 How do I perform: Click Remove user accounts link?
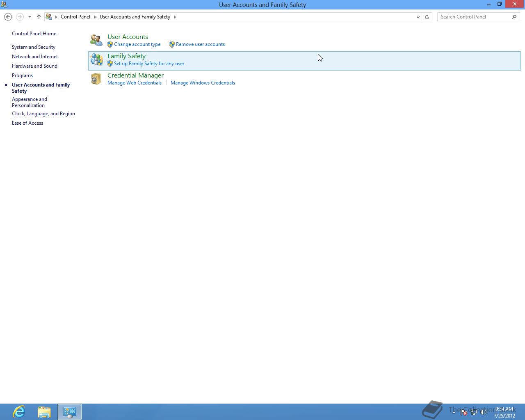(200, 44)
